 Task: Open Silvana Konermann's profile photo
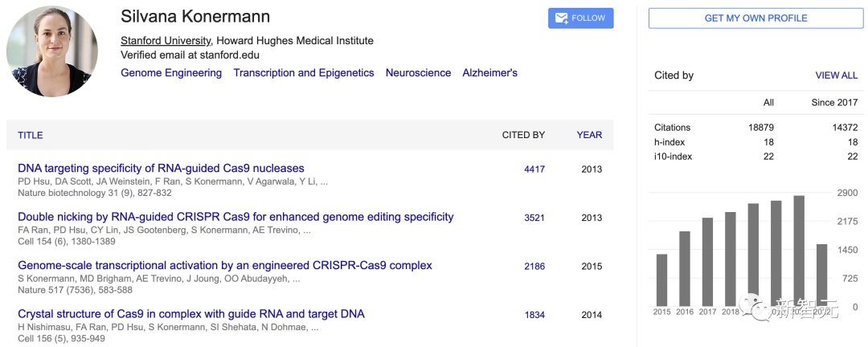(53, 51)
